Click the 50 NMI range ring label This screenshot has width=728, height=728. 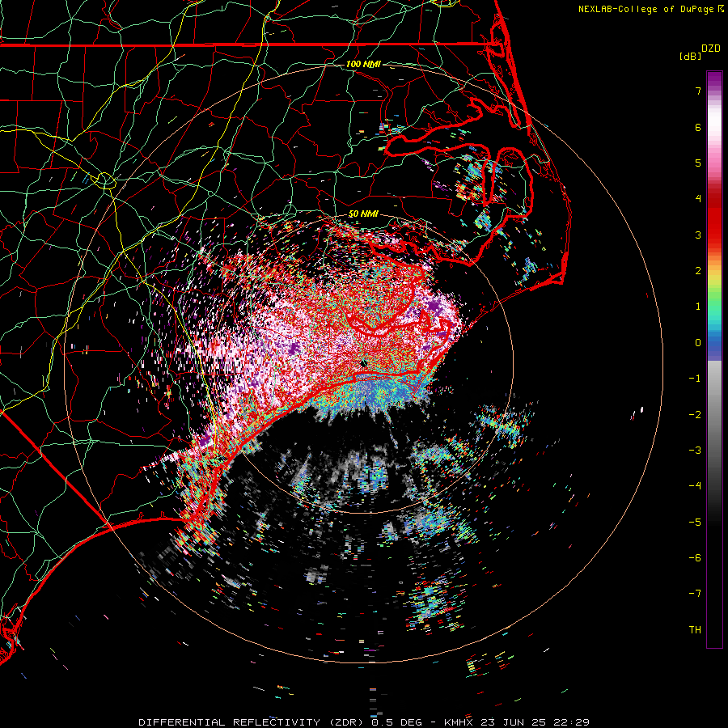point(363,214)
